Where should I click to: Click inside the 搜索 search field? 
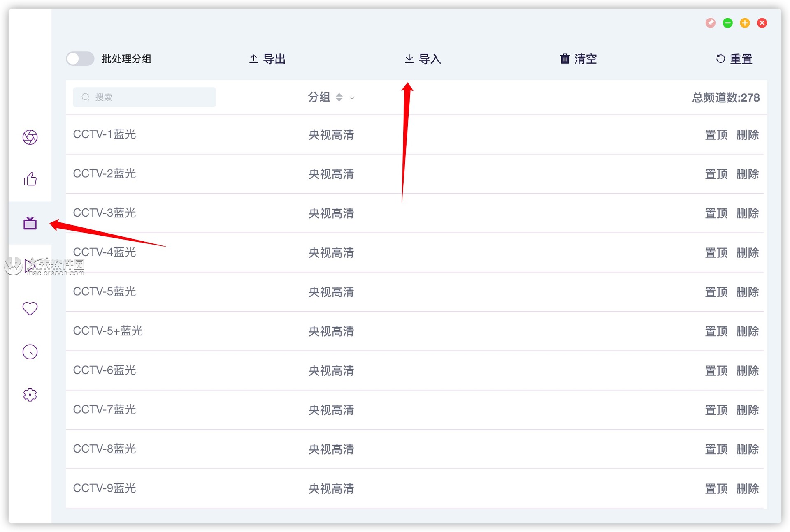(144, 97)
